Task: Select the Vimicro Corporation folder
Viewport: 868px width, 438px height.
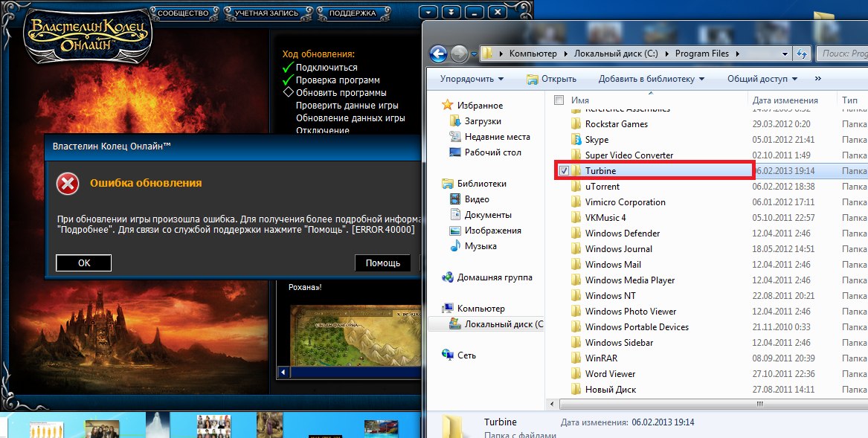Action: pos(625,202)
